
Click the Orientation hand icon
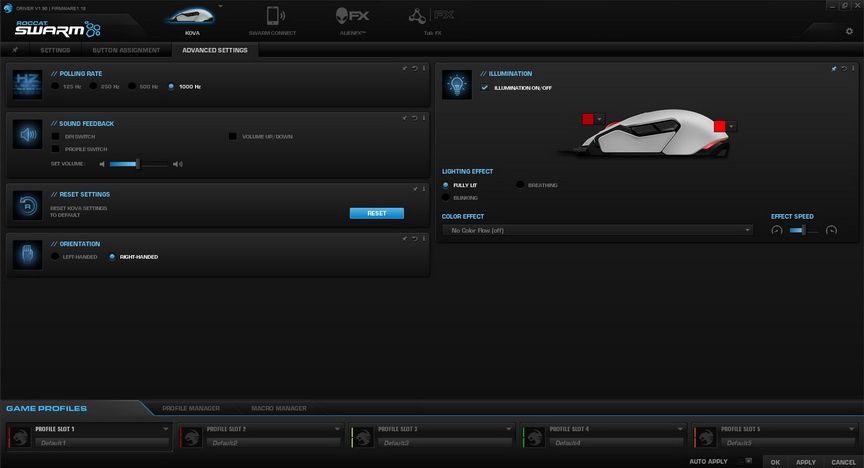(28, 255)
